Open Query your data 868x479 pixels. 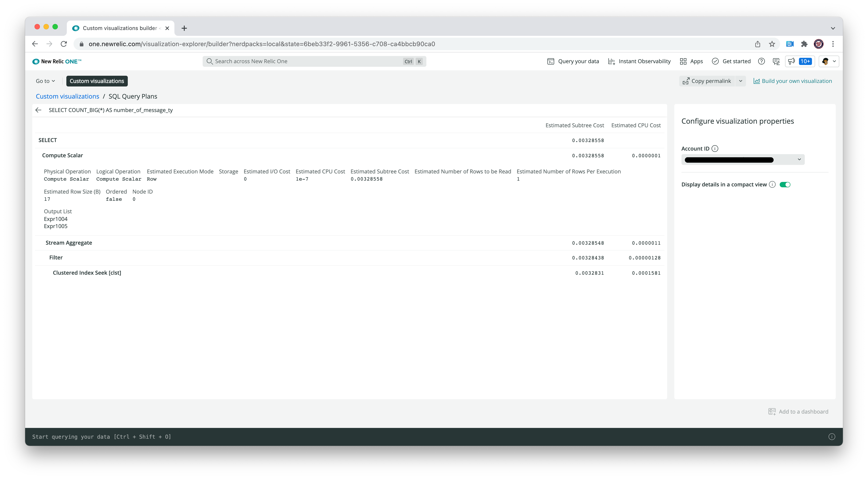tap(573, 61)
